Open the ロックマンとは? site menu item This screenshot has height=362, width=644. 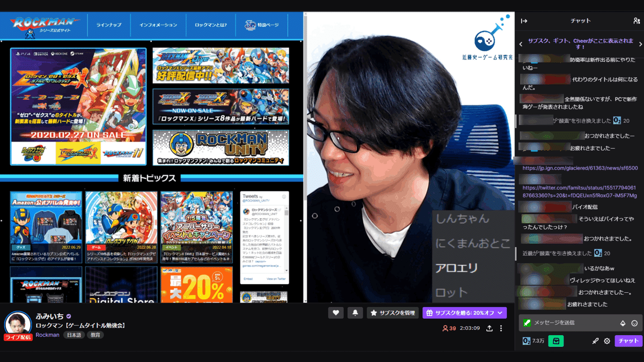(211, 25)
